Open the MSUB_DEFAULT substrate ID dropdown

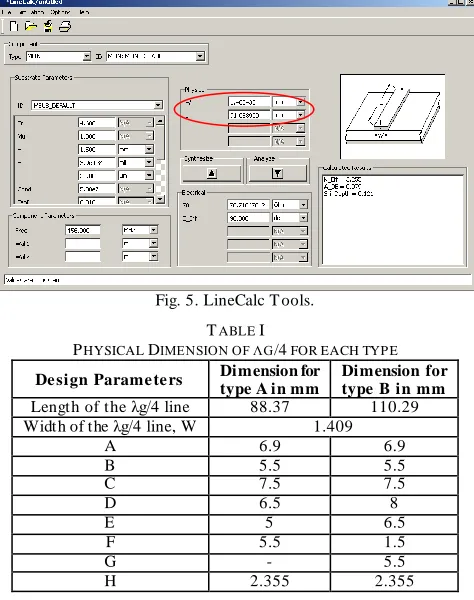(x=158, y=105)
